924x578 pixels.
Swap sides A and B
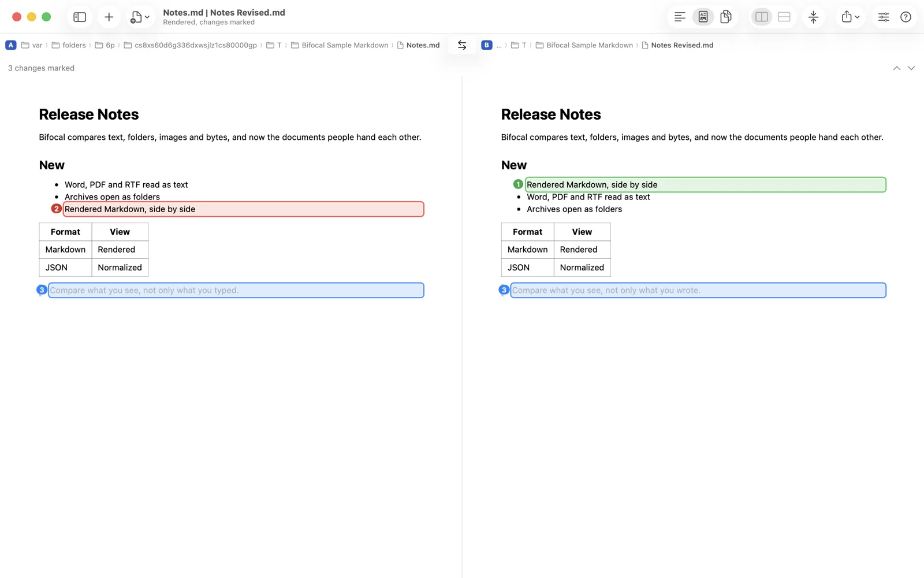pyautogui.click(x=462, y=45)
